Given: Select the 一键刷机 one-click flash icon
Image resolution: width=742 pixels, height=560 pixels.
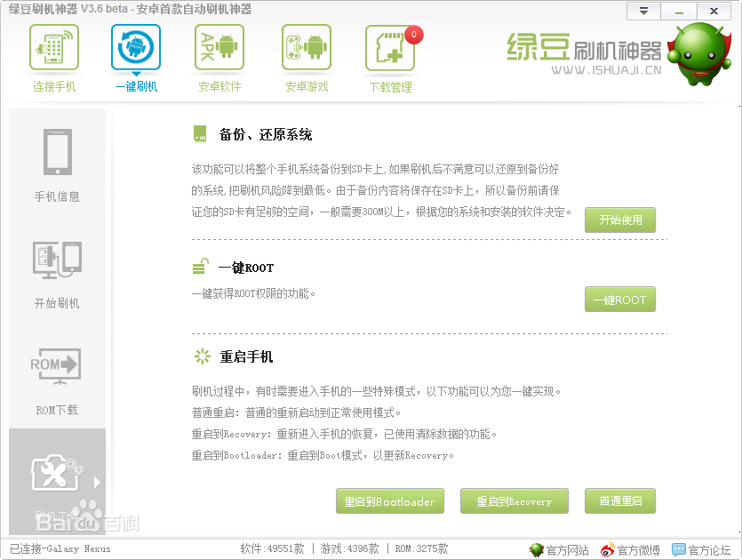Looking at the screenshot, I should pos(136,48).
